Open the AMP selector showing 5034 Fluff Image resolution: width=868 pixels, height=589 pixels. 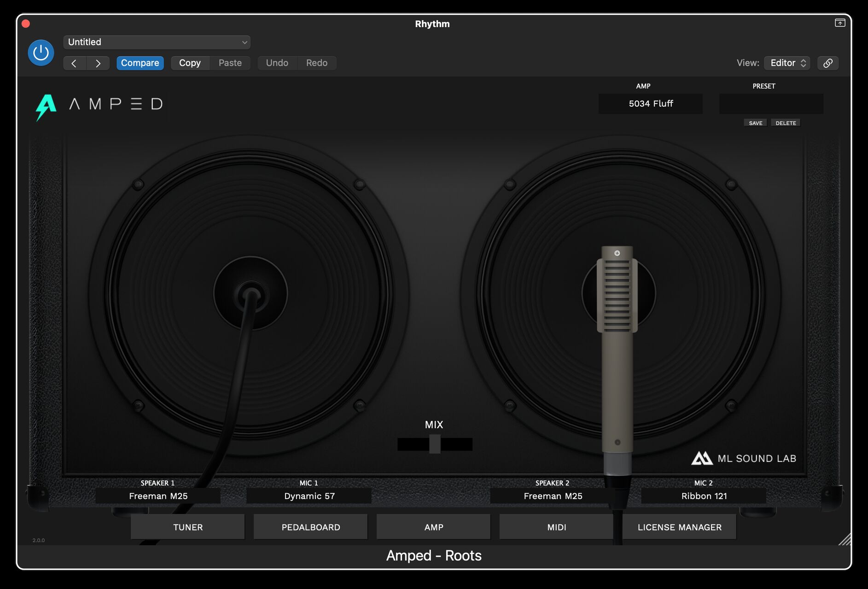pyautogui.click(x=651, y=104)
